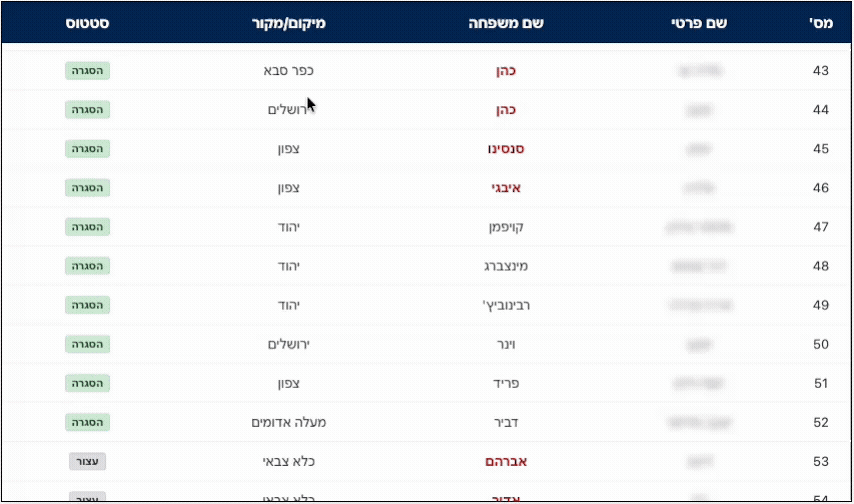Select the שם פרטי column header
854x504 pixels.
click(x=698, y=22)
